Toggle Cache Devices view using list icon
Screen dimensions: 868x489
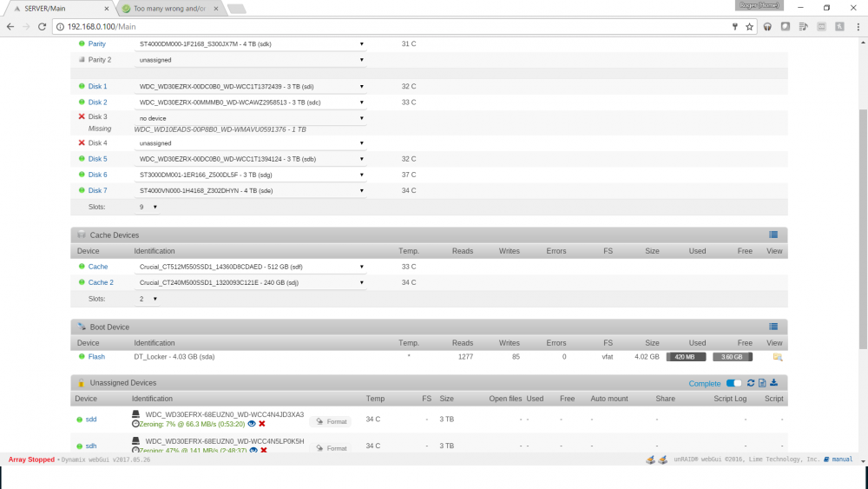773,235
